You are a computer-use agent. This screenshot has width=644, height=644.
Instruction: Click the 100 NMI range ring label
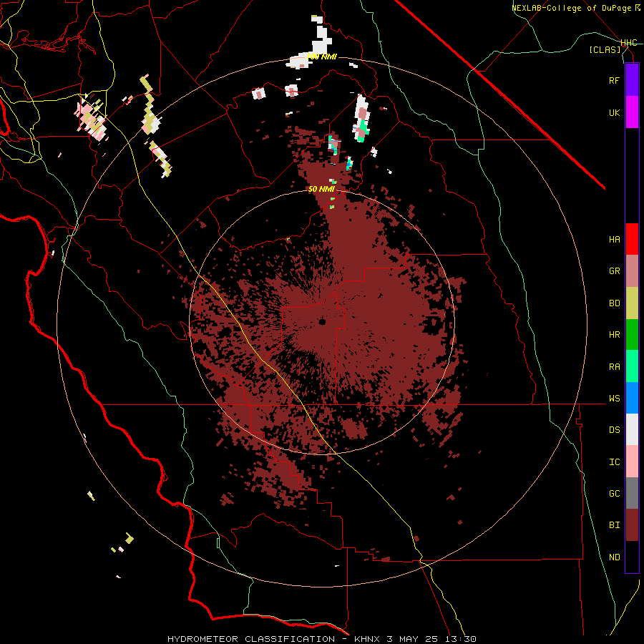(322, 57)
